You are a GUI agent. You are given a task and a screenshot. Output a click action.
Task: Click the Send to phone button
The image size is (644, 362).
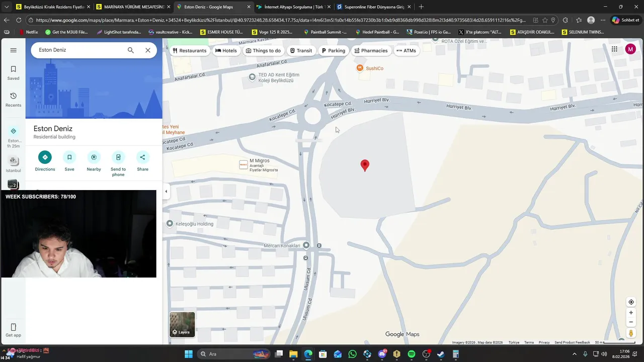(118, 164)
